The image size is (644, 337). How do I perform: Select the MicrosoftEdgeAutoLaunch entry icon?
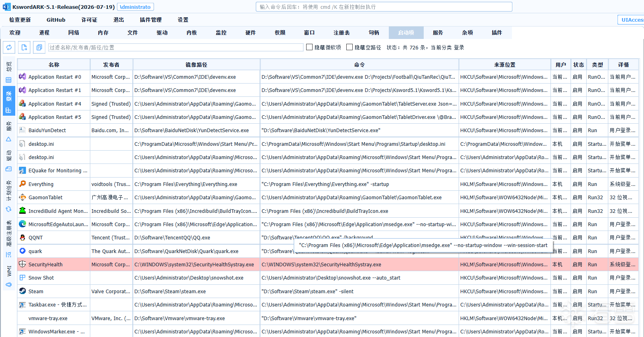click(22, 224)
